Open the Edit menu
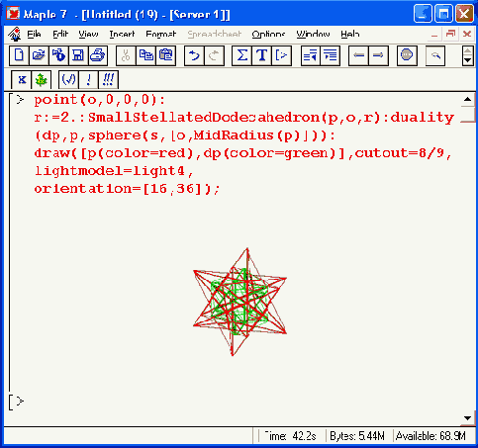This screenshot has width=478, height=448. (60, 34)
